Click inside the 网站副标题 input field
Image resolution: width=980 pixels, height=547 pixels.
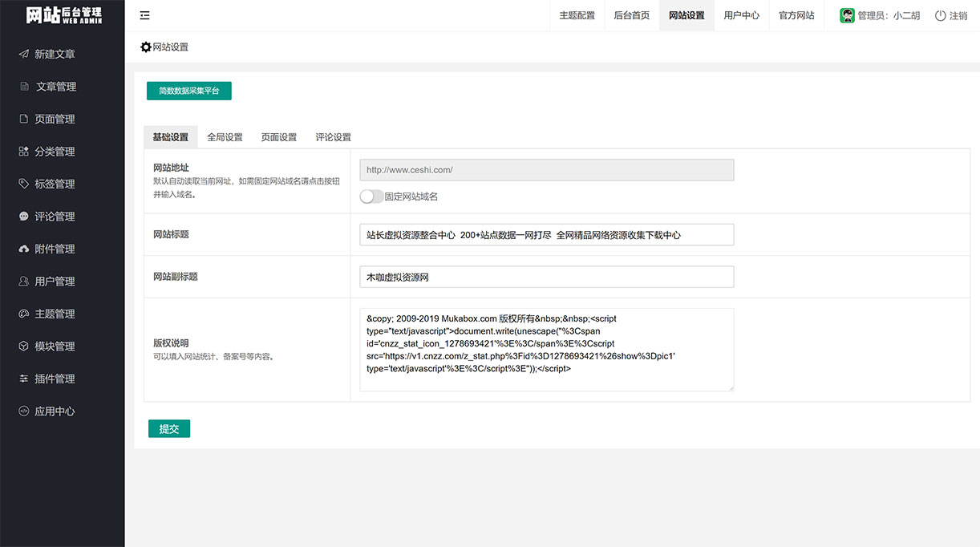pyautogui.click(x=546, y=276)
